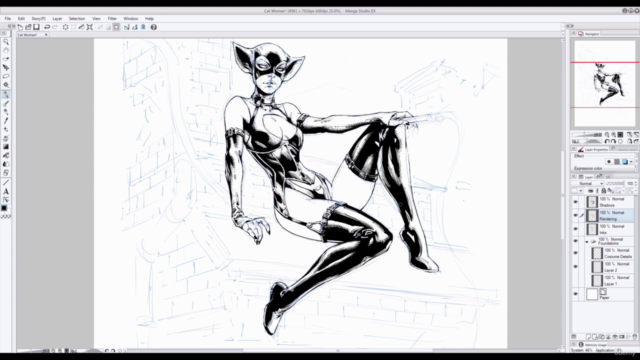This screenshot has height=360, width=640.
Task: Select the Move layer tool
Action: click(x=6, y=67)
